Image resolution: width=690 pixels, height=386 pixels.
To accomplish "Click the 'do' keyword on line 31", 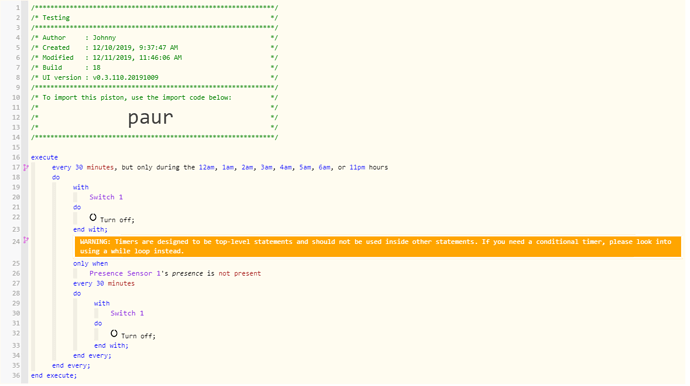I will pyautogui.click(x=98, y=324).
